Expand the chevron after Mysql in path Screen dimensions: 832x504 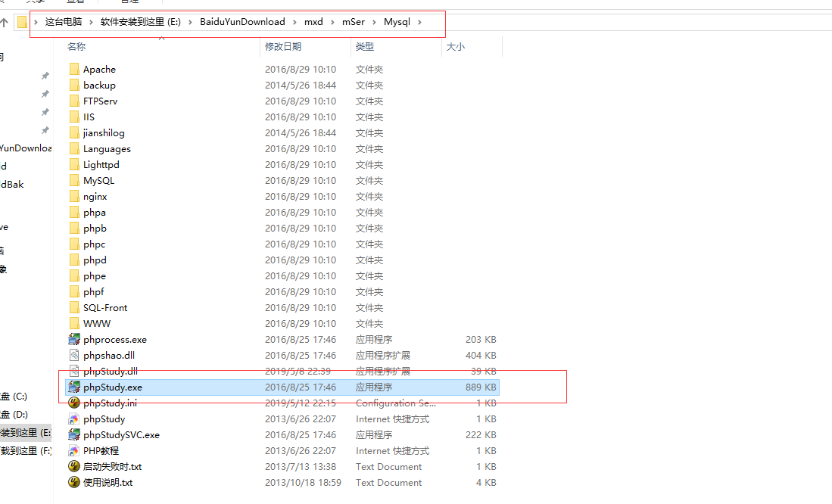point(419,22)
